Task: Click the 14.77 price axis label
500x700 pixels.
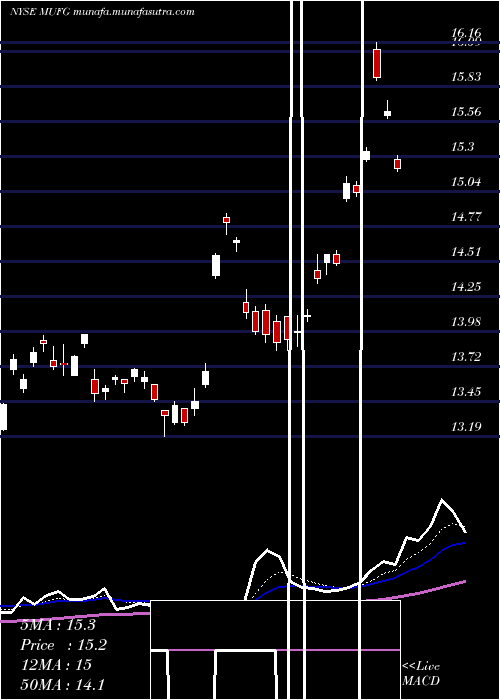Action: tap(466, 217)
